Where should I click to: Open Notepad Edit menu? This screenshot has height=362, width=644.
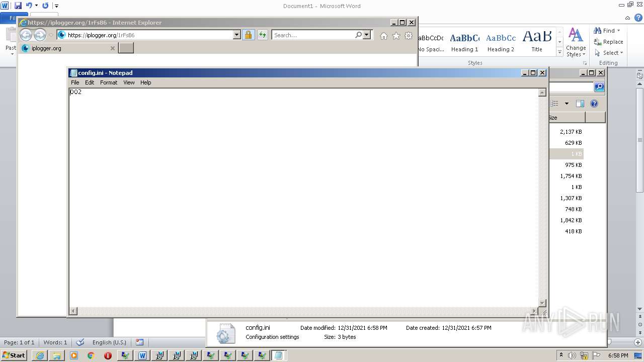pos(90,82)
